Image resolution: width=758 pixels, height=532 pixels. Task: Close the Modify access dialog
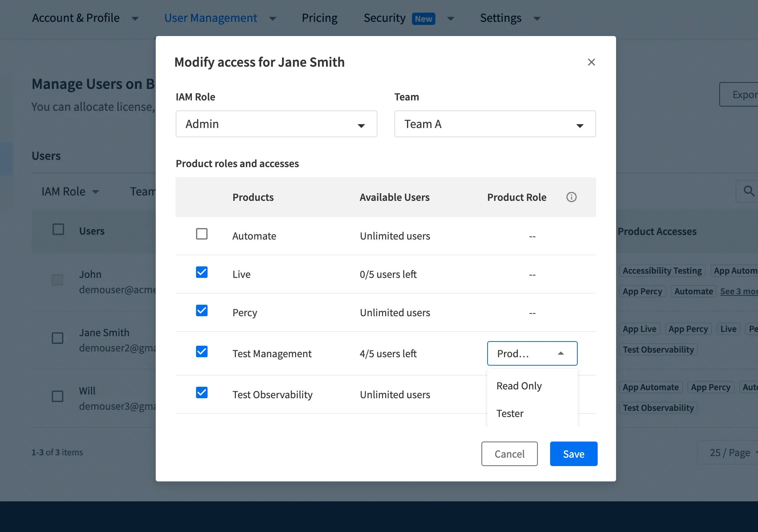pos(591,62)
